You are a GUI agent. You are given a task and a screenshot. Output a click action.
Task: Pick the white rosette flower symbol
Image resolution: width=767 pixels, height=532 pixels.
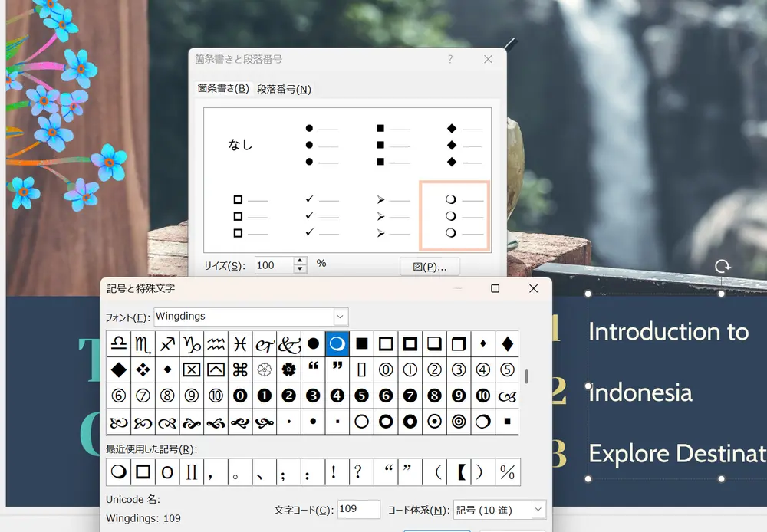[265, 369]
